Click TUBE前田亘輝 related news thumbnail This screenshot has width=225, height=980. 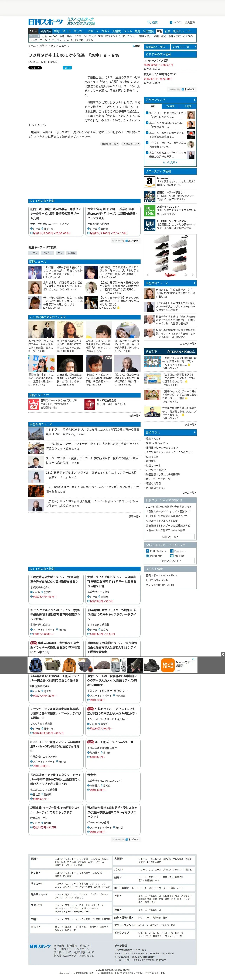point(35,272)
